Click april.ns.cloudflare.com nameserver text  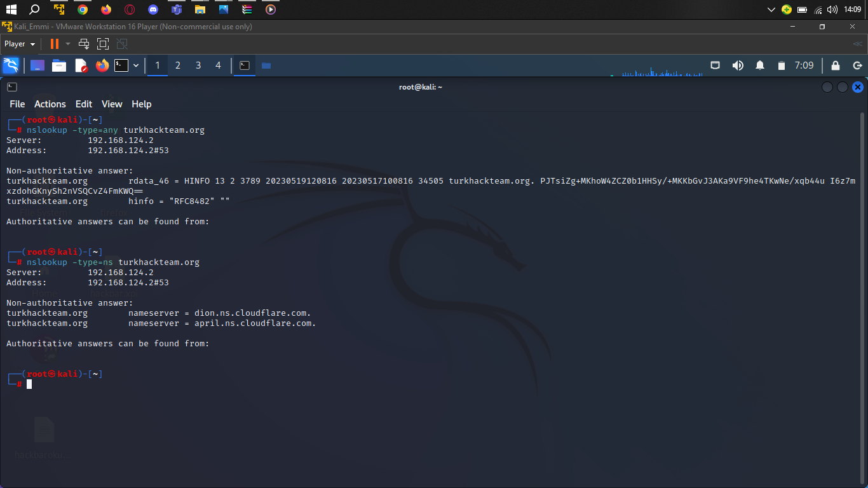[255, 323]
